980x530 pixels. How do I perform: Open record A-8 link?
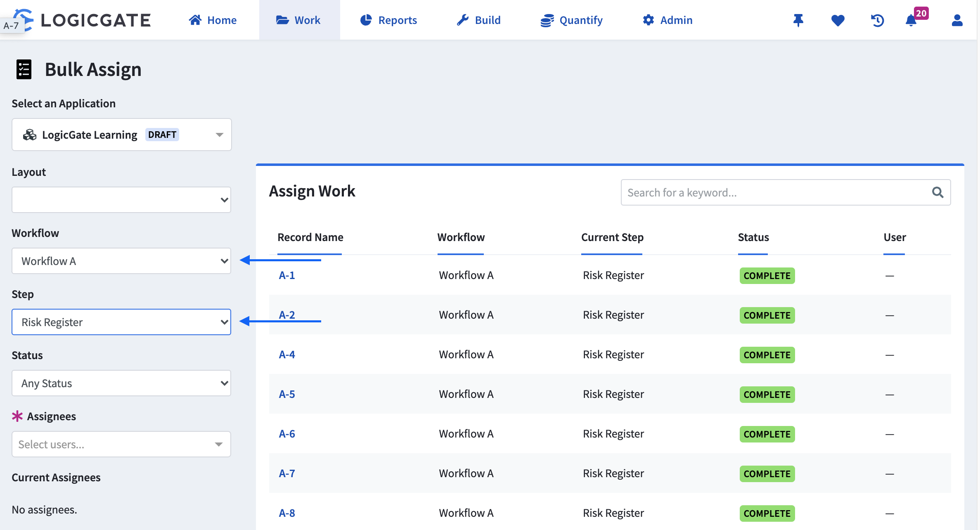pos(287,513)
